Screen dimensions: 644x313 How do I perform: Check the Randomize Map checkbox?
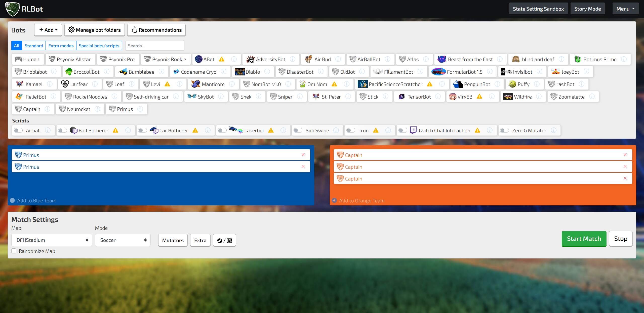[14, 251]
